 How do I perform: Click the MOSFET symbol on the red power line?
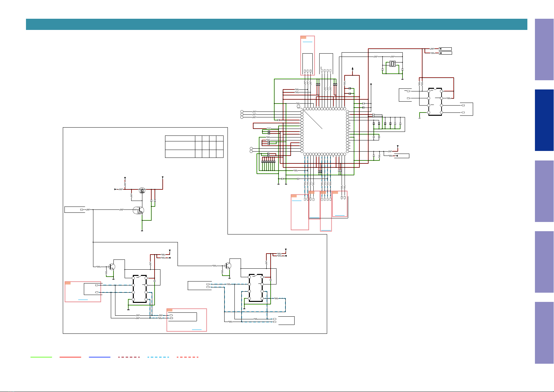(x=142, y=190)
